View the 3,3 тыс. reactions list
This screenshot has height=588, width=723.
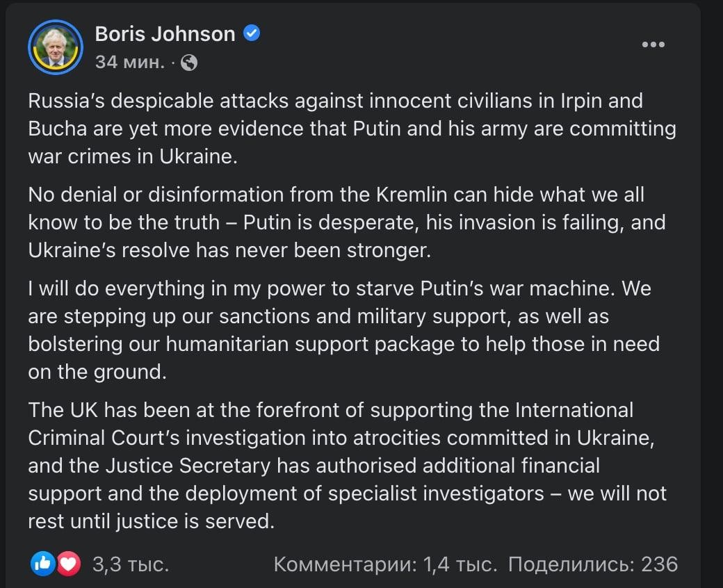pyautogui.click(x=131, y=564)
